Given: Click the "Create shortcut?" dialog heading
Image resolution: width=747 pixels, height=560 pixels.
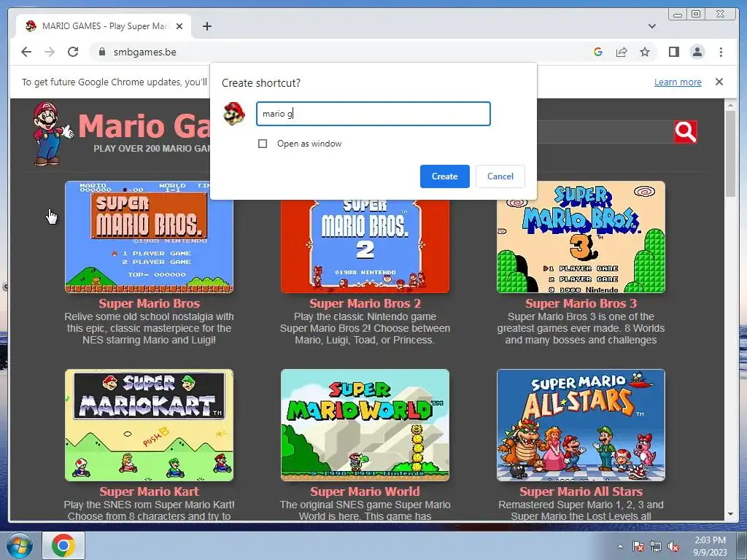Looking at the screenshot, I should pos(261,83).
